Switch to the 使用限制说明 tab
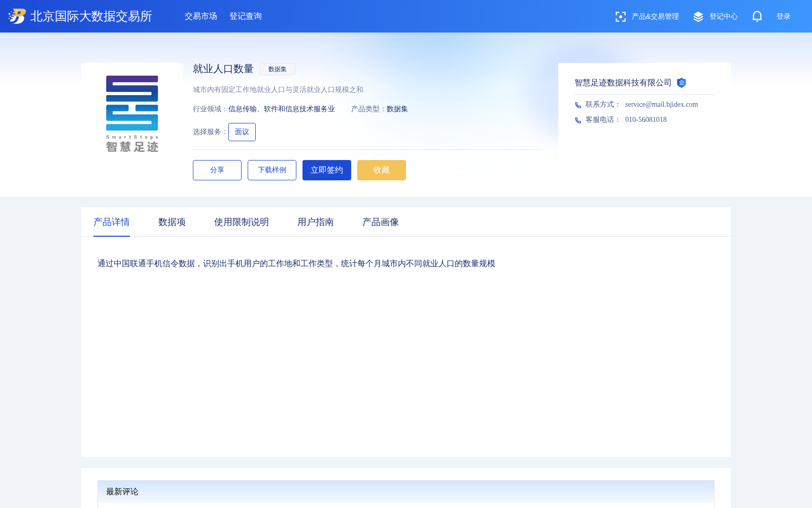812x508 pixels. point(242,222)
